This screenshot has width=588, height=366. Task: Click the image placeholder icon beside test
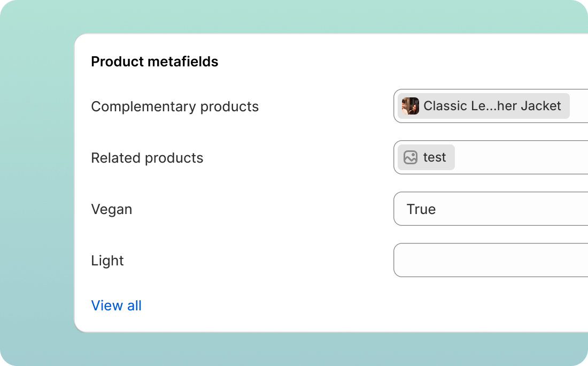410,157
